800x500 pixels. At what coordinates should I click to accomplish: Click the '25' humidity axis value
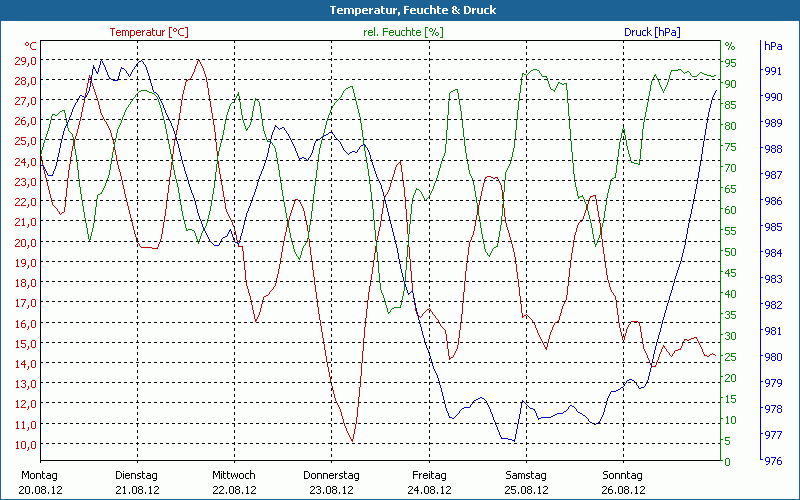pyautogui.click(x=731, y=357)
